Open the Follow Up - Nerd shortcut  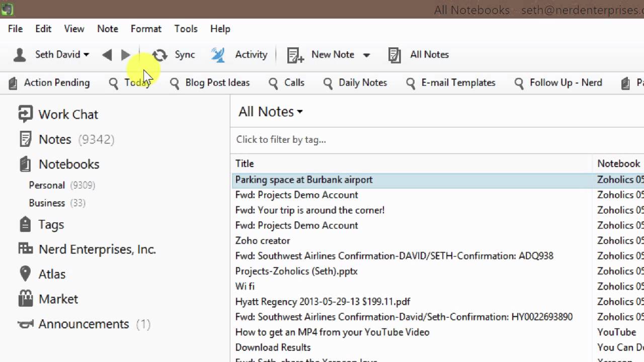tap(566, 83)
